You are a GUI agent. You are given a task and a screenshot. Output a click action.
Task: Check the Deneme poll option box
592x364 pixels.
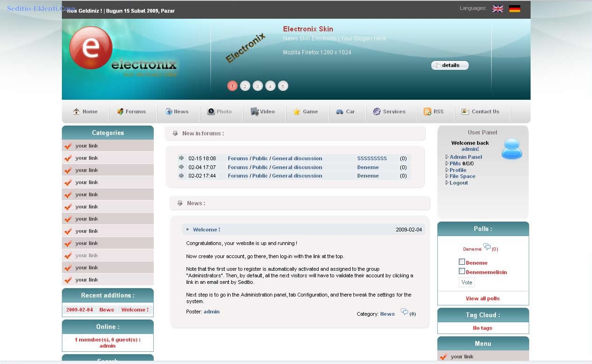(x=462, y=262)
